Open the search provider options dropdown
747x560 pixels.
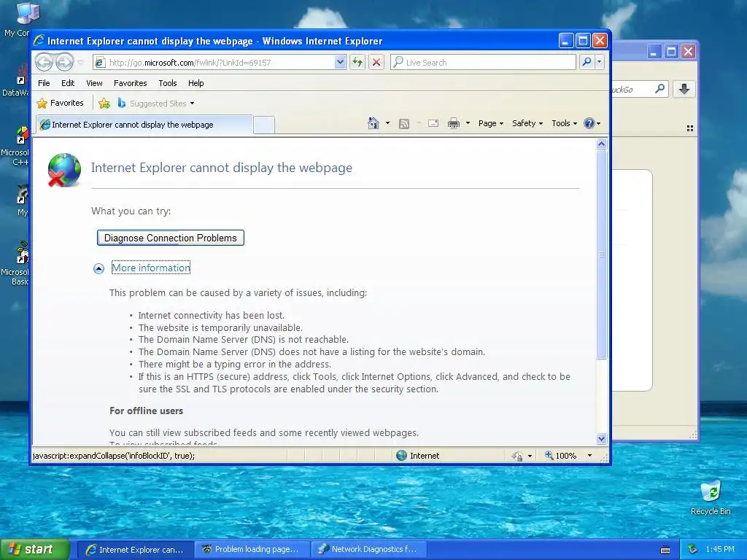(600, 62)
